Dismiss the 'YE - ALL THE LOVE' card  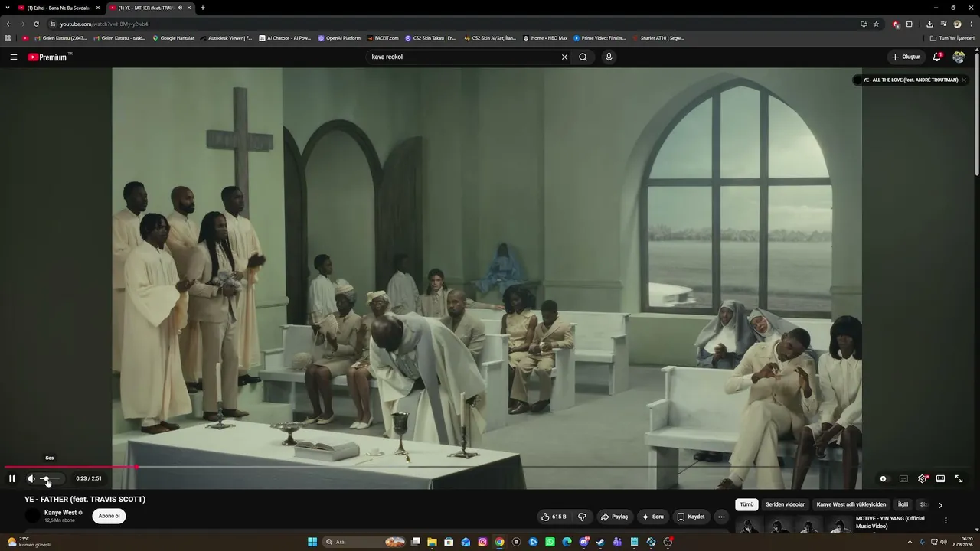pos(963,80)
